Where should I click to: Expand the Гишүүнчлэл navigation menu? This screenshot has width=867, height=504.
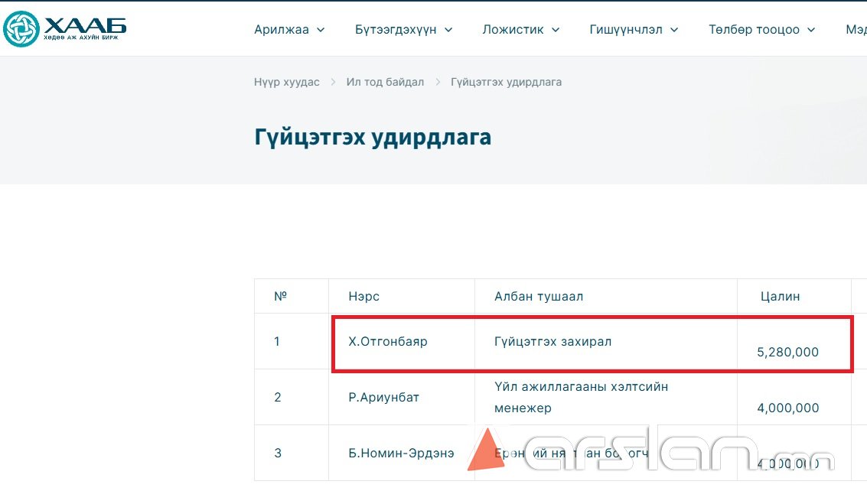634,30
